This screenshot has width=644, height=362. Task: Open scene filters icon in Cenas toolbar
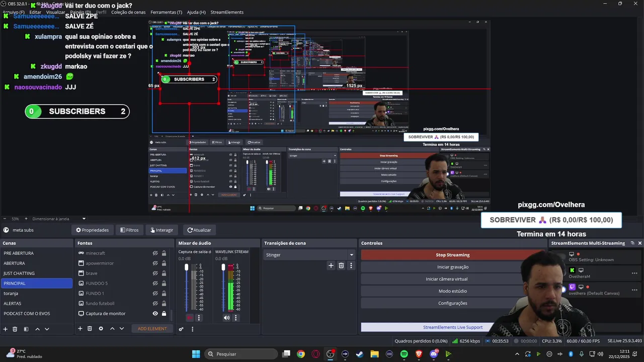click(x=26, y=329)
